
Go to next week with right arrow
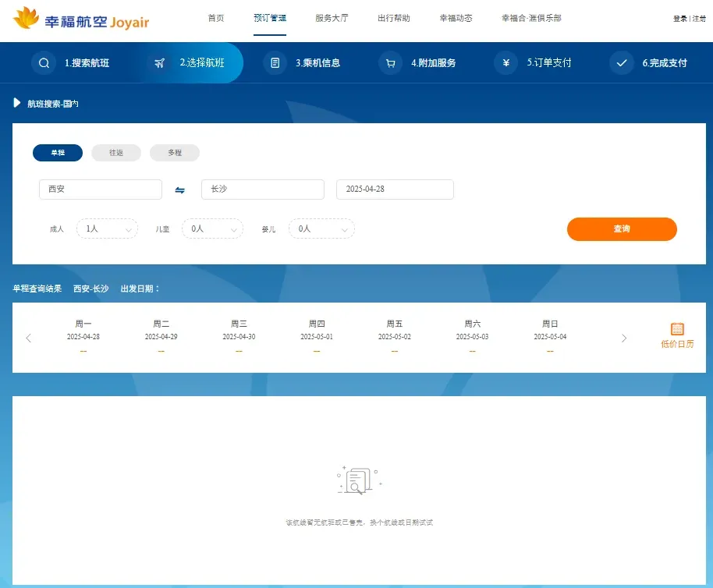(624, 338)
